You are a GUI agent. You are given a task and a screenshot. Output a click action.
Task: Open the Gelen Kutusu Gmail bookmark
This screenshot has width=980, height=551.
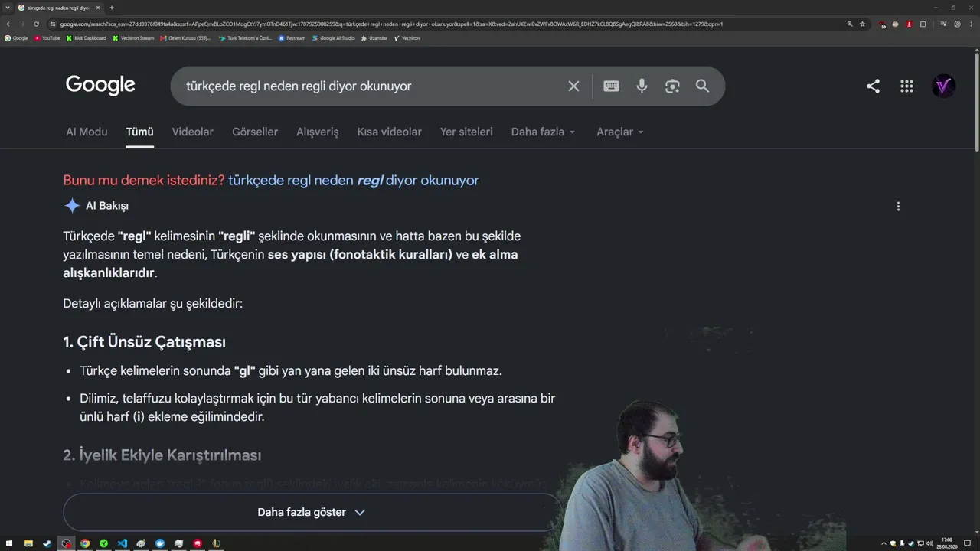tap(186, 37)
